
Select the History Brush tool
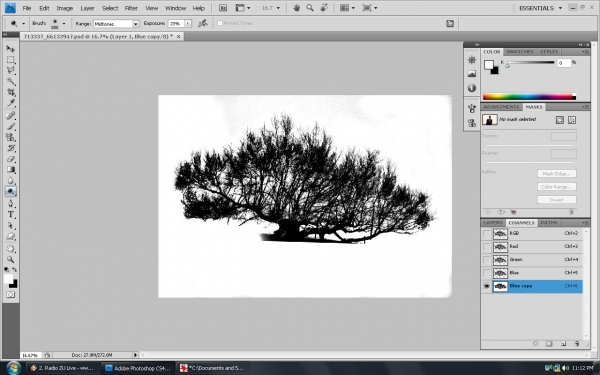point(10,148)
